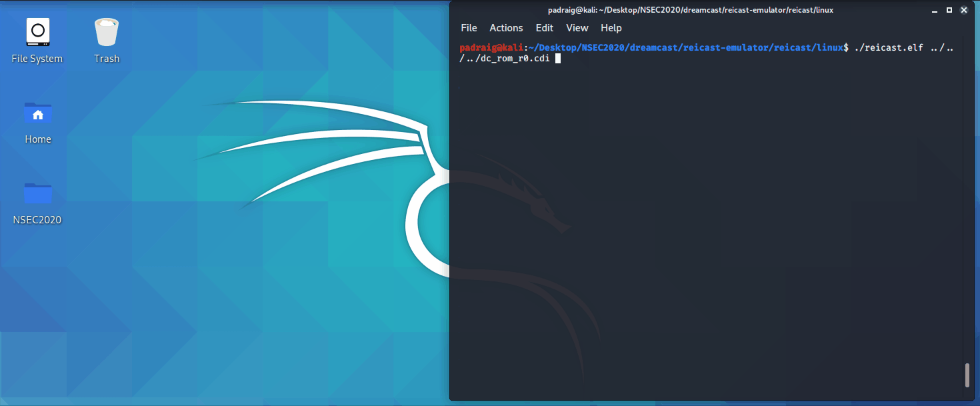Minimize the terminal window
This screenshot has height=406, width=980.
[x=936, y=10]
